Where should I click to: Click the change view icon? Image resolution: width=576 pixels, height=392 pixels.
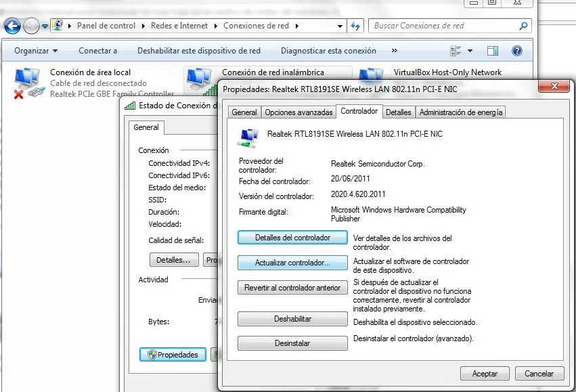coord(456,51)
